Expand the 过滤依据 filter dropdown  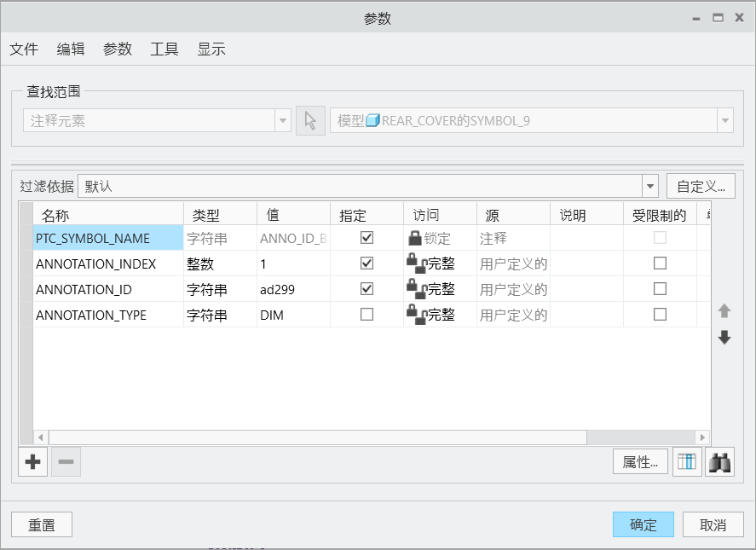(x=650, y=186)
